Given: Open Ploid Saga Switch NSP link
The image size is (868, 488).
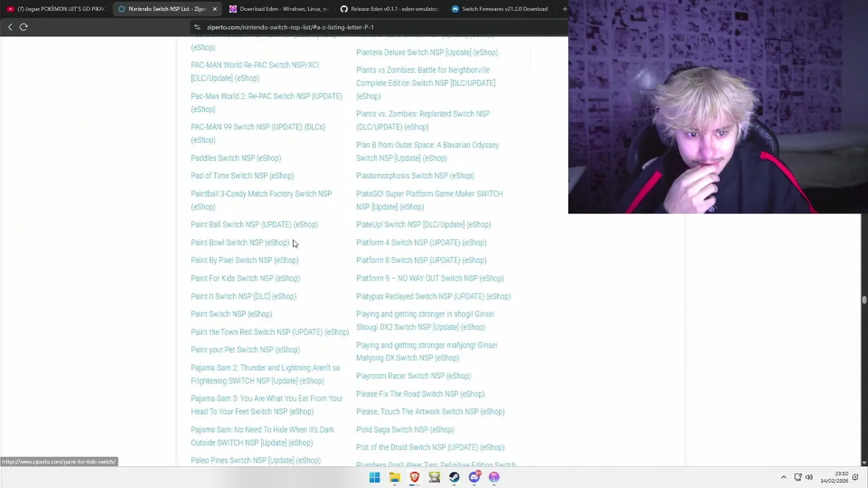Looking at the screenshot, I should (x=405, y=430).
